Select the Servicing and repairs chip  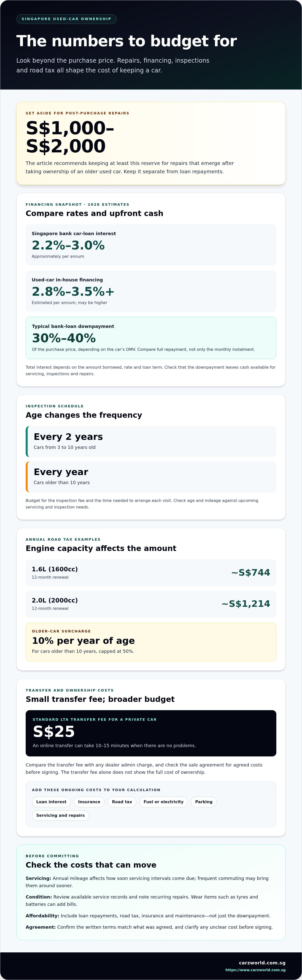(x=60, y=815)
